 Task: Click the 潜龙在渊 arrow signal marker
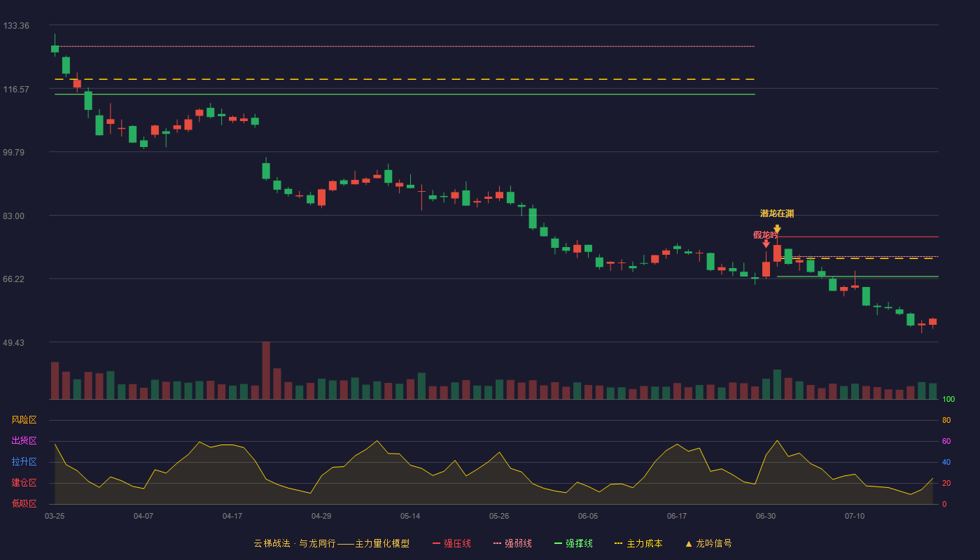777,229
